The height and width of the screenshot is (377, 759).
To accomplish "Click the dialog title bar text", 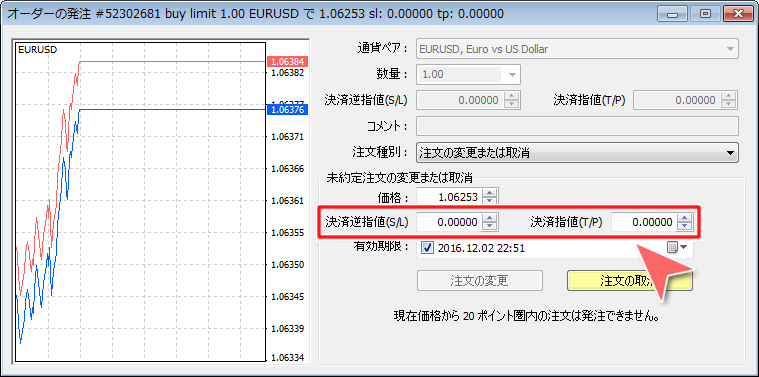I will point(255,14).
